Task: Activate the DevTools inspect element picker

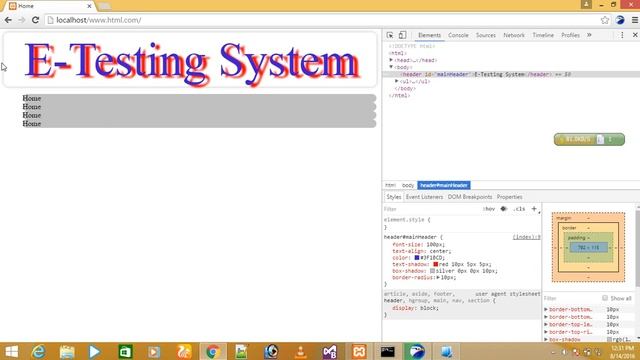Action: point(390,35)
